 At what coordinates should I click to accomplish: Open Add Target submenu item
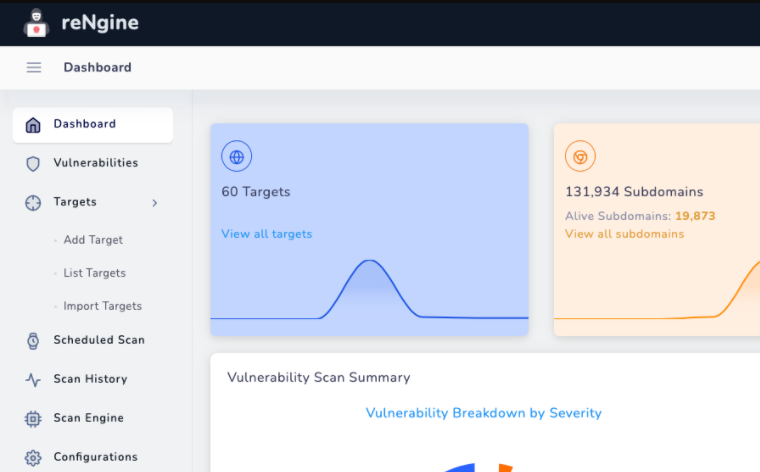pyautogui.click(x=93, y=240)
